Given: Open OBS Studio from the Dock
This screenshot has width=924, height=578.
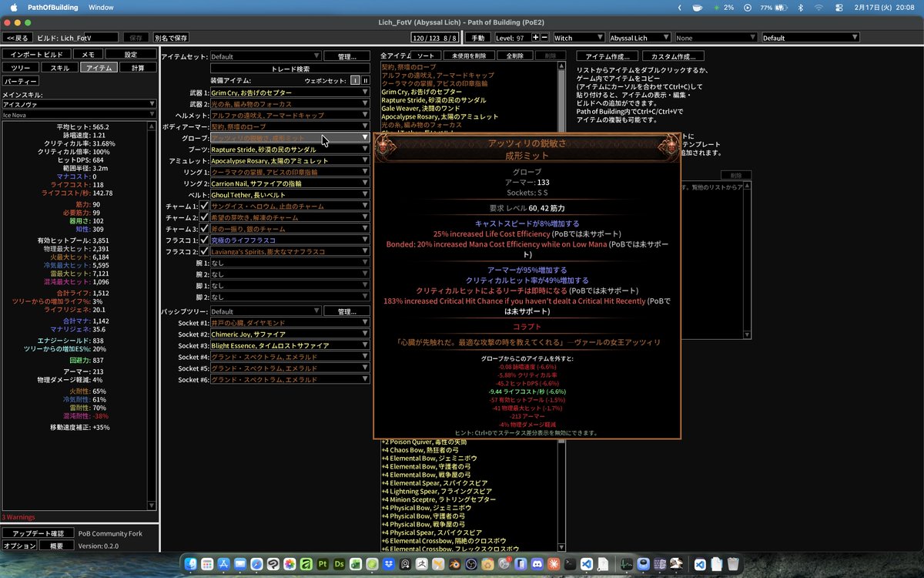Looking at the screenshot, I should (x=471, y=565).
